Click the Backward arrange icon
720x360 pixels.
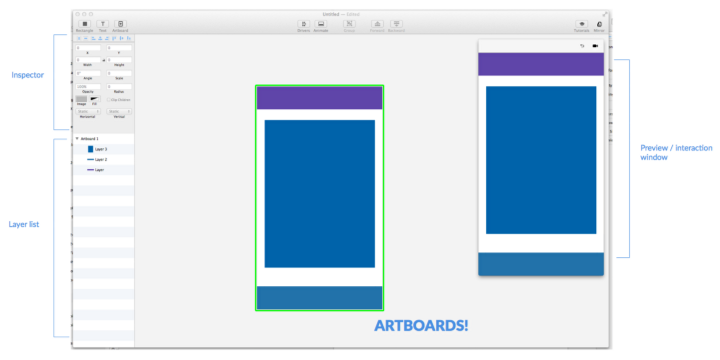396,24
